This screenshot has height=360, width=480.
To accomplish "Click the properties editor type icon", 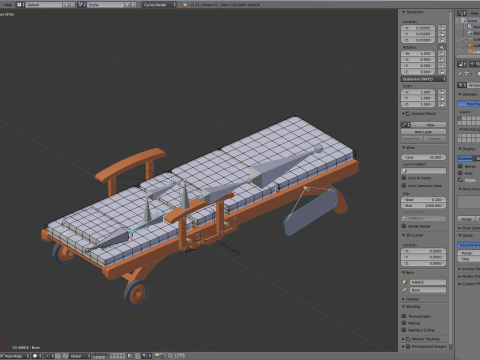I will 462,64.
